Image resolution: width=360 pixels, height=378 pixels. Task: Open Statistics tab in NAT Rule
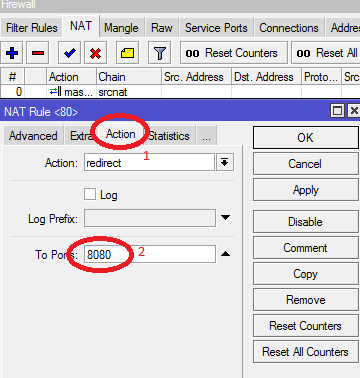tap(169, 136)
